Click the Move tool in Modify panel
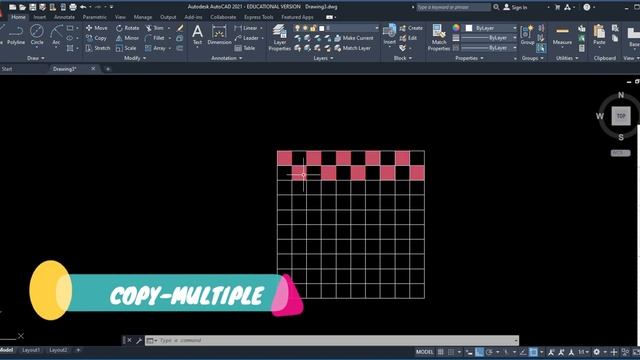This screenshot has width=640, height=360. point(97,28)
